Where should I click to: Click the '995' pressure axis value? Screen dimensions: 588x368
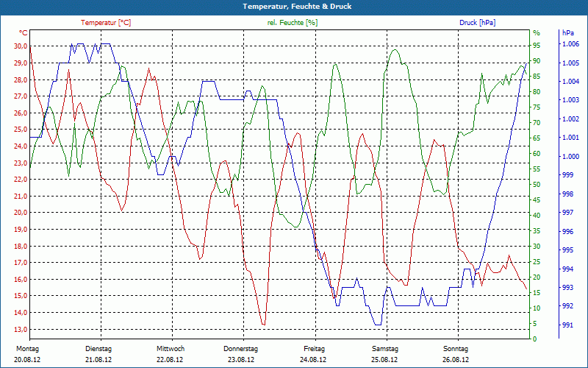point(568,250)
